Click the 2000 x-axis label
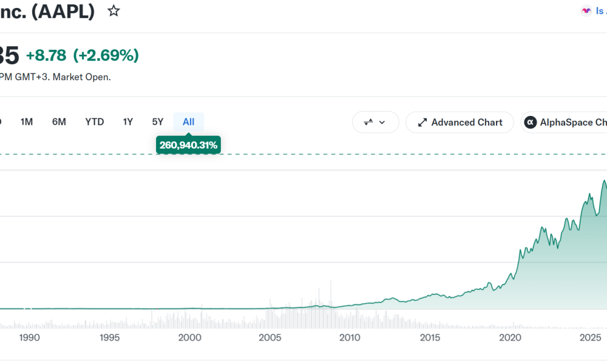 click(189, 338)
